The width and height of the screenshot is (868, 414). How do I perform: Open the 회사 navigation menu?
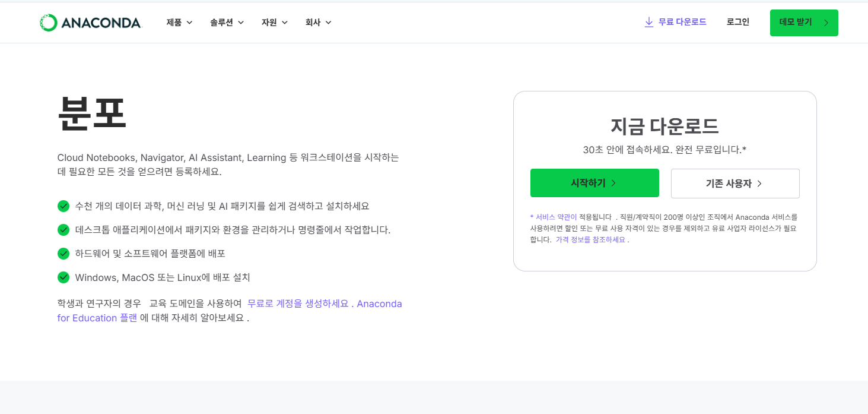(x=318, y=23)
